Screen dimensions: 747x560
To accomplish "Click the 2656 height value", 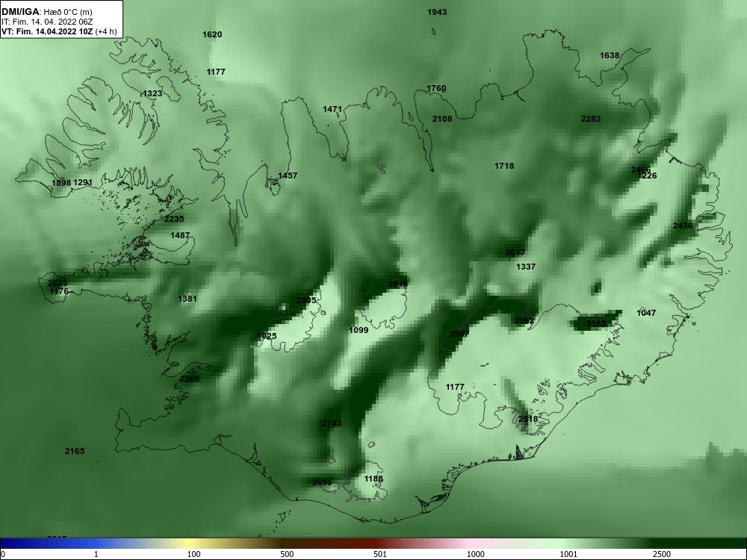I will (322, 482).
